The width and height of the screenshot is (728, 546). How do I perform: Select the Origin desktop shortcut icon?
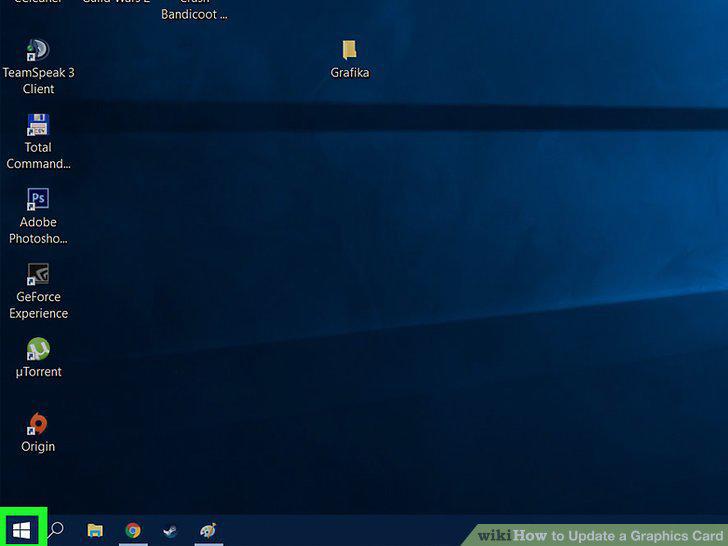click(38, 424)
